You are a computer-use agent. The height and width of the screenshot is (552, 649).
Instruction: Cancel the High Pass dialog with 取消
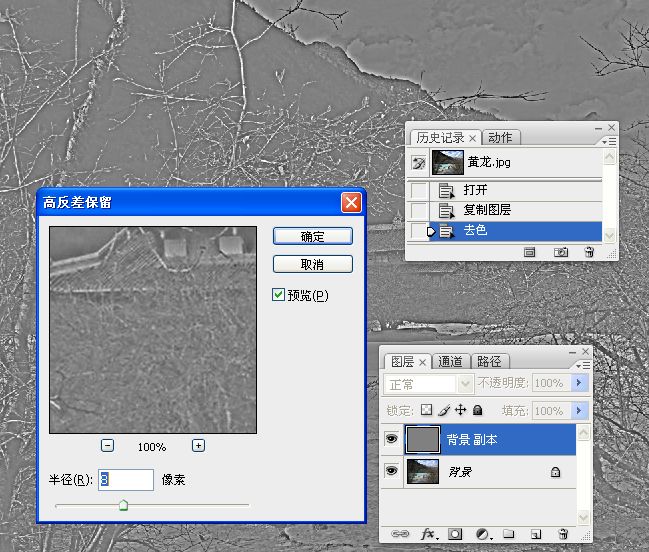312,264
